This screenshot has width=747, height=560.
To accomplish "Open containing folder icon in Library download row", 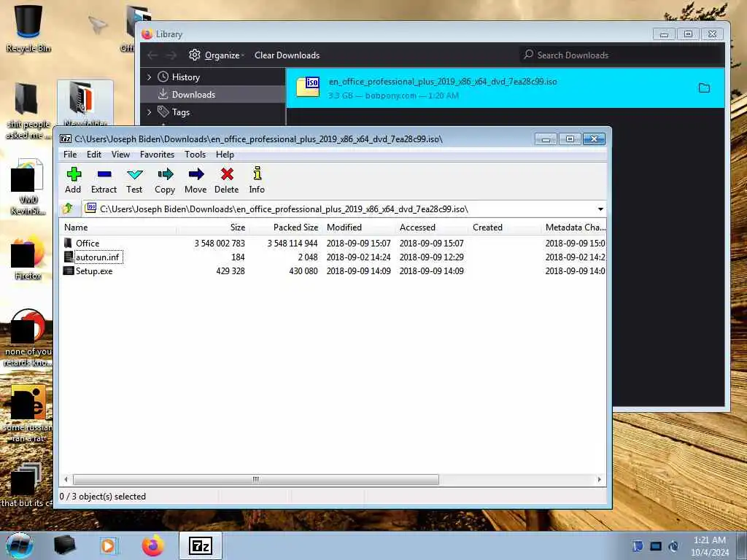I will click(704, 87).
